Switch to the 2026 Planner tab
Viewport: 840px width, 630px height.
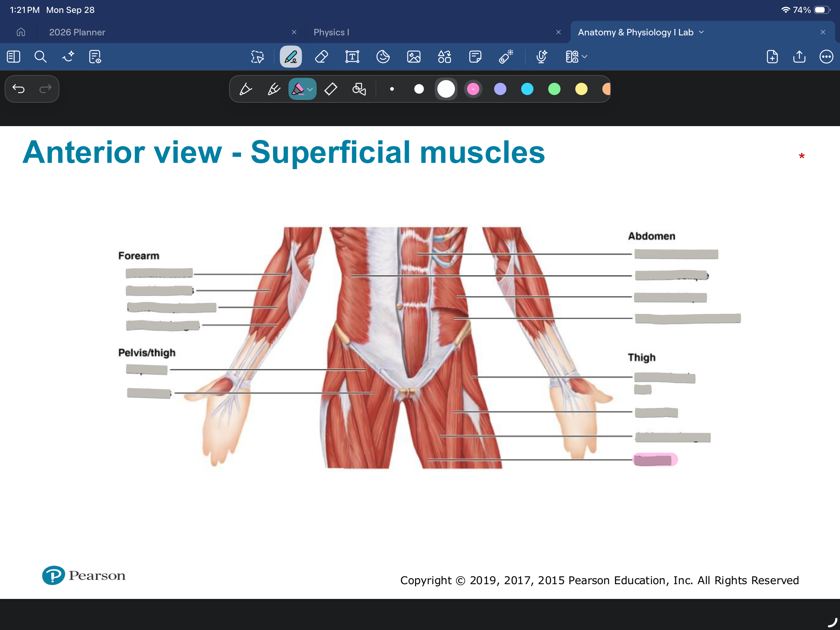click(x=77, y=32)
